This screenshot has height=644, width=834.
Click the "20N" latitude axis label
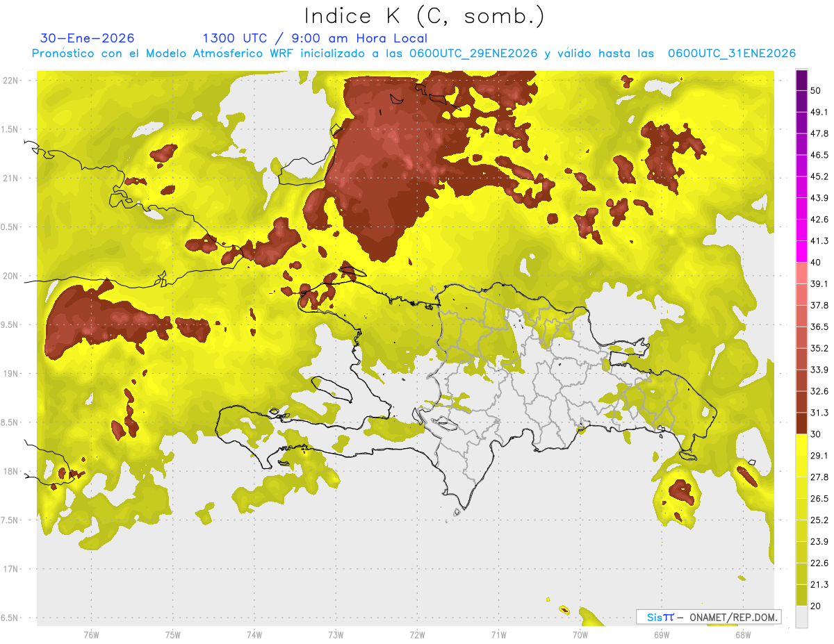11,276
